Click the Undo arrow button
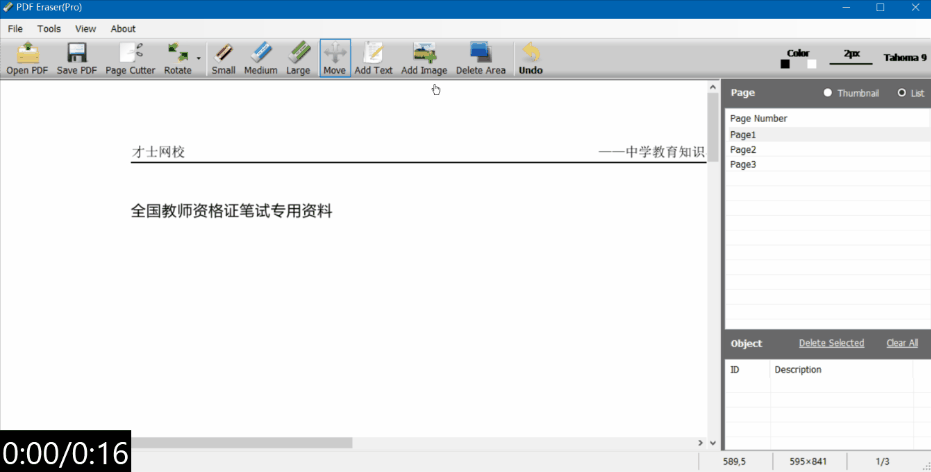The height and width of the screenshot is (472, 931). [531, 58]
